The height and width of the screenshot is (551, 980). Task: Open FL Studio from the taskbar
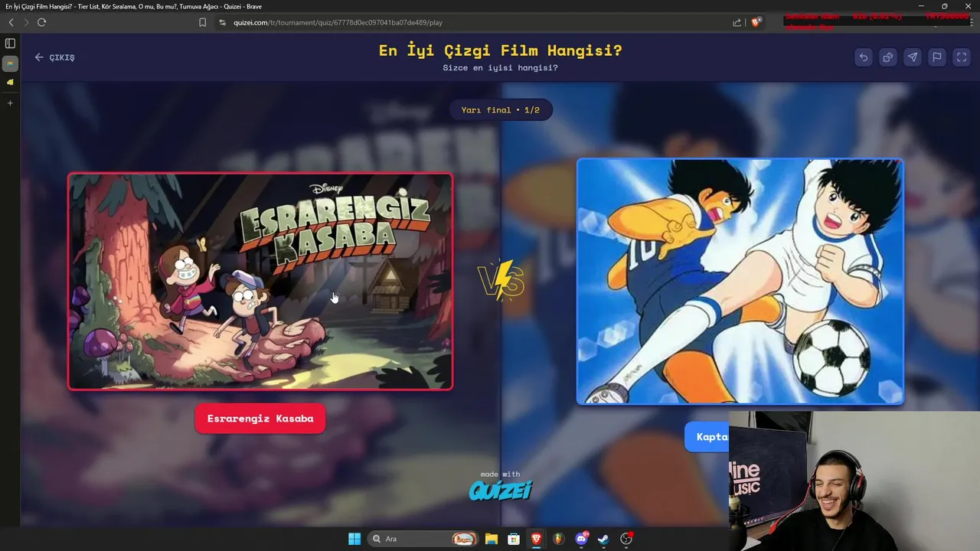pyautogui.click(x=558, y=539)
